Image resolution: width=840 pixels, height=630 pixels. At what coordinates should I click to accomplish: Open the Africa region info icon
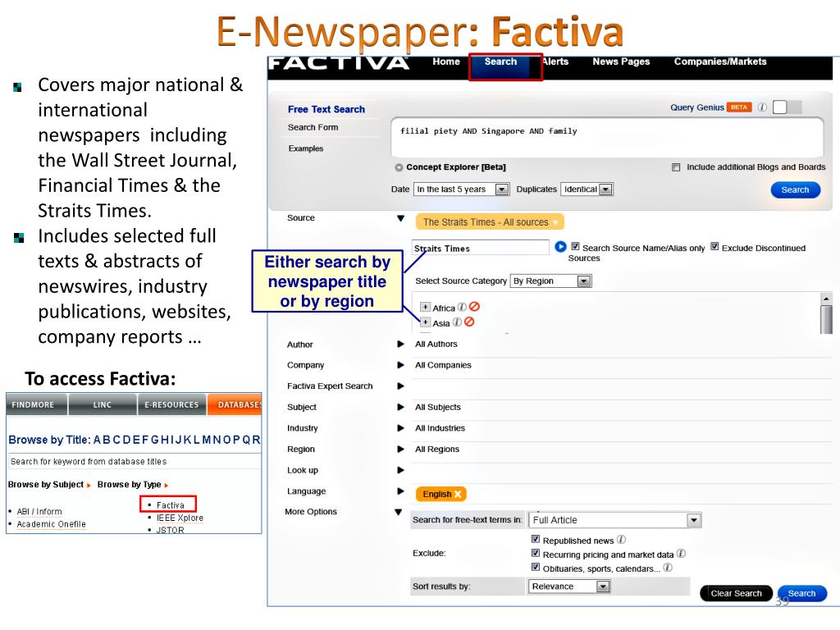(462, 308)
